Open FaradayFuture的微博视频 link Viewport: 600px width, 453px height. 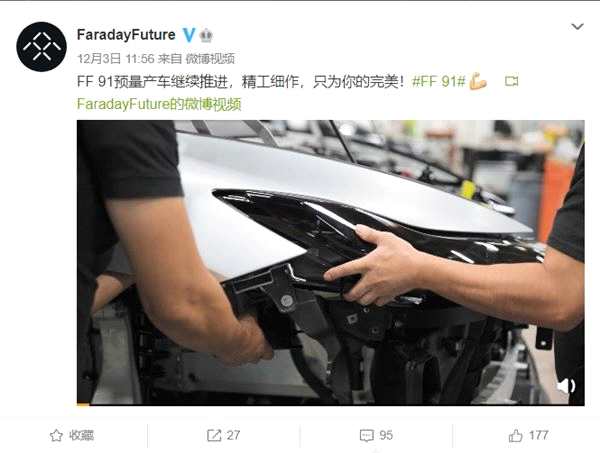pyautogui.click(x=159, y=104)
